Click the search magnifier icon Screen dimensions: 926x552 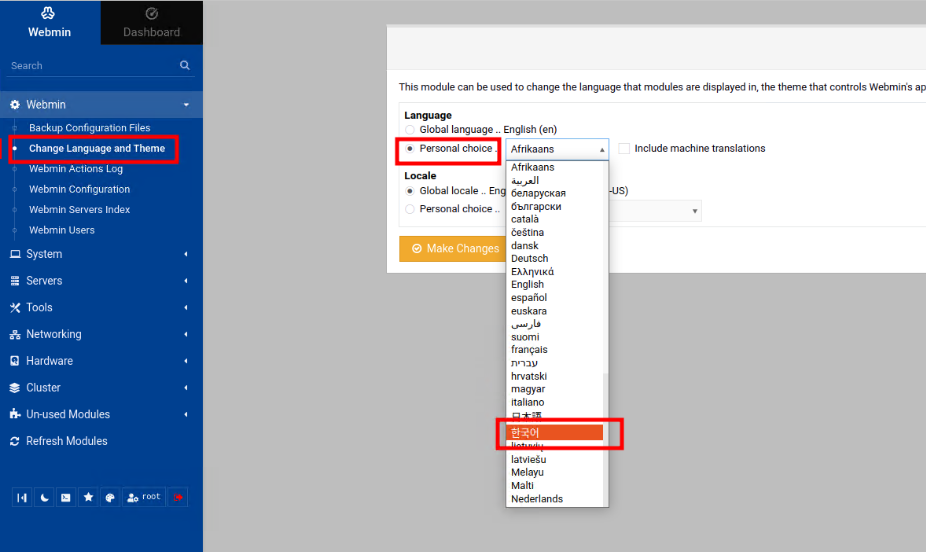pyautogui.click(x=185, y=66)
